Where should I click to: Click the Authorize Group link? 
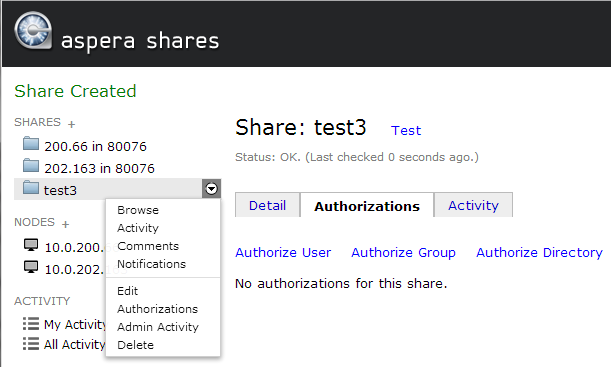403,252
